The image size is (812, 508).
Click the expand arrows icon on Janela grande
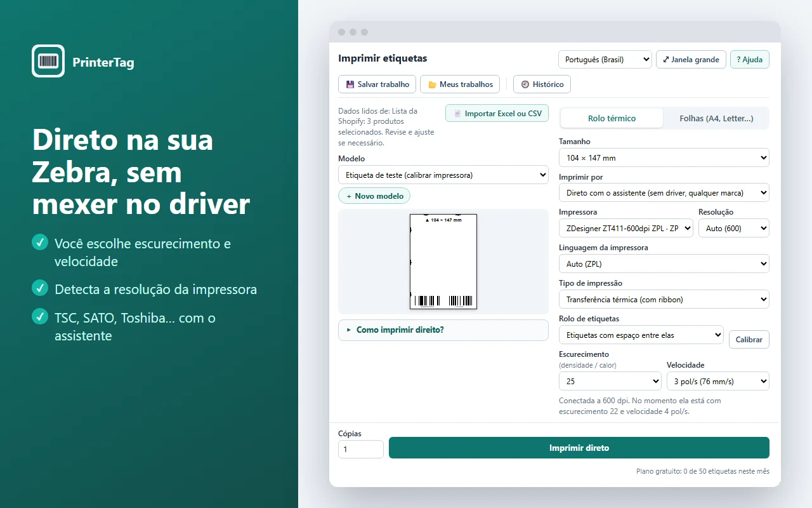(666, 60)
